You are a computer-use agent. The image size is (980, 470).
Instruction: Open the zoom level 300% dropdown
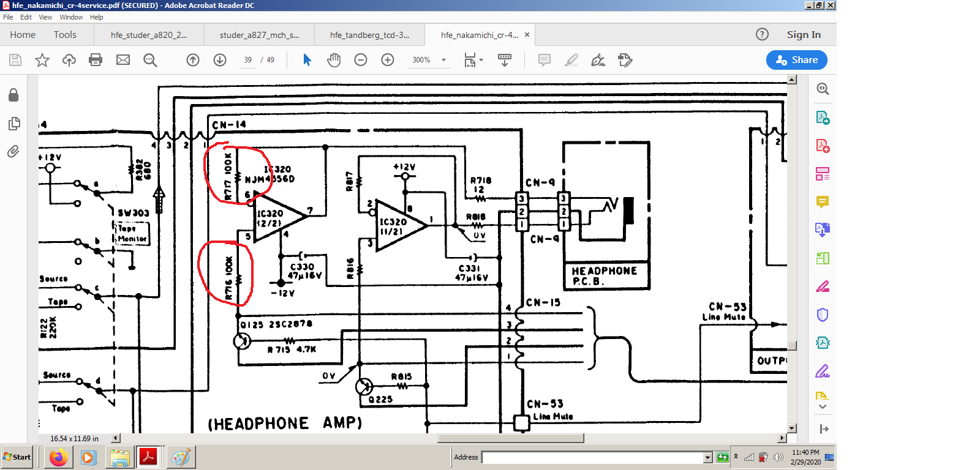pyautogui.click(x=444, y=60)
